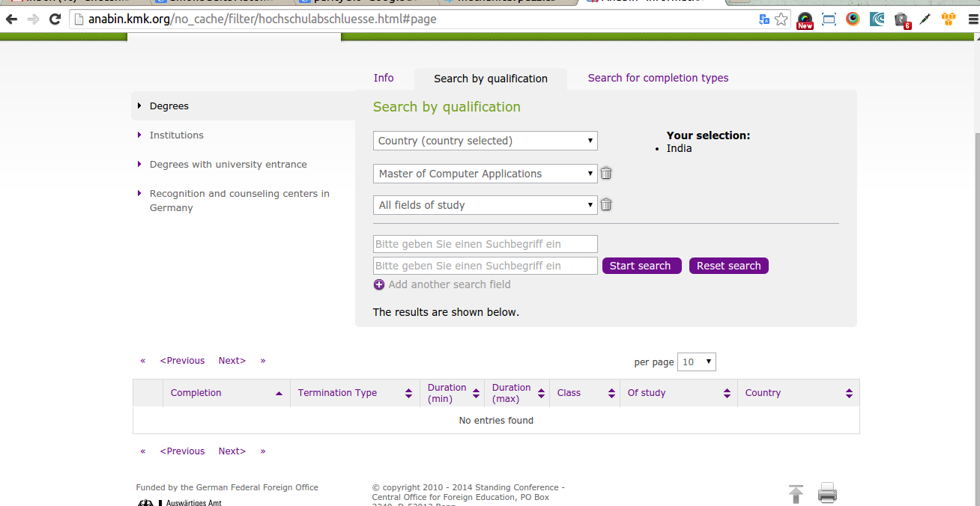Switch to the Search for completion types tab
The height and width of the screenshot is (506, 980).
pyautogui.click(x=658, y=78)
